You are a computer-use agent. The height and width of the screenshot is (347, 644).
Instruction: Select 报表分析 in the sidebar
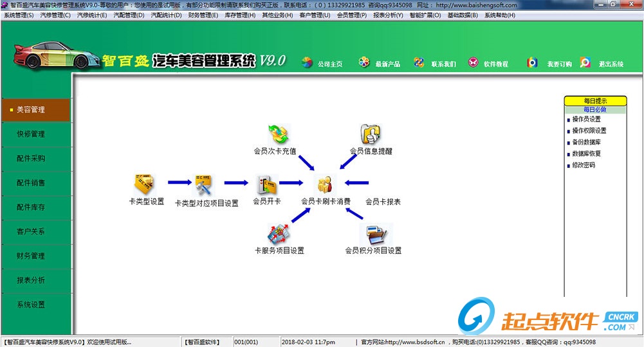coord(37,281)
